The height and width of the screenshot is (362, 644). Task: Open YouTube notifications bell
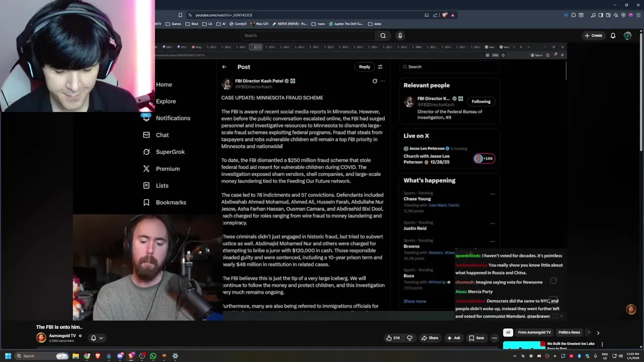click(x=613, y=36)
